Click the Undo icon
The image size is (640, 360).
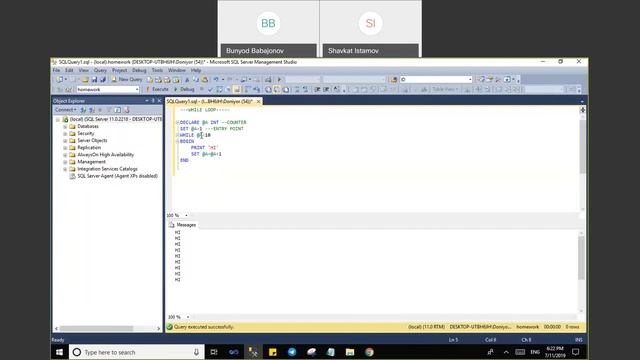point(216,80)
